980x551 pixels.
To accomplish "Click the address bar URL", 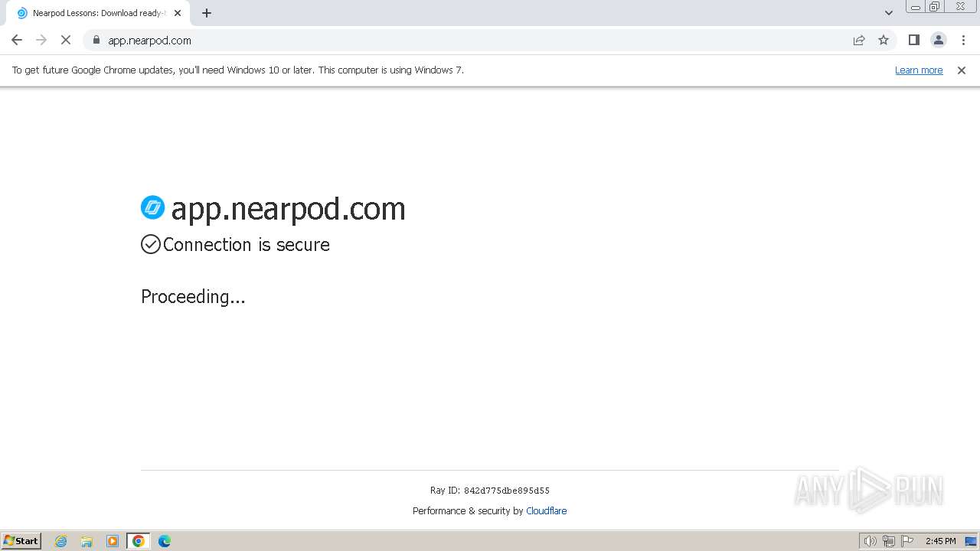I will point(149,41).
